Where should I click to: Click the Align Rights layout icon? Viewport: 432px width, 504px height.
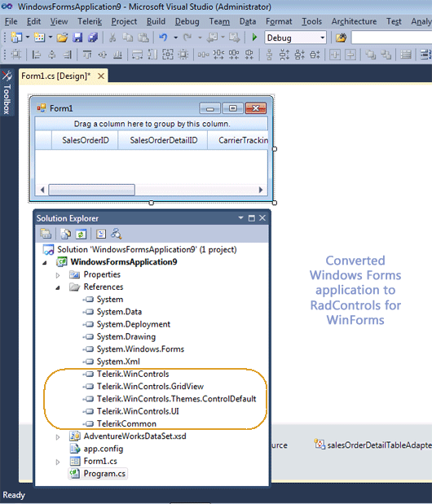pyautogui.click(x=67, y=55)
